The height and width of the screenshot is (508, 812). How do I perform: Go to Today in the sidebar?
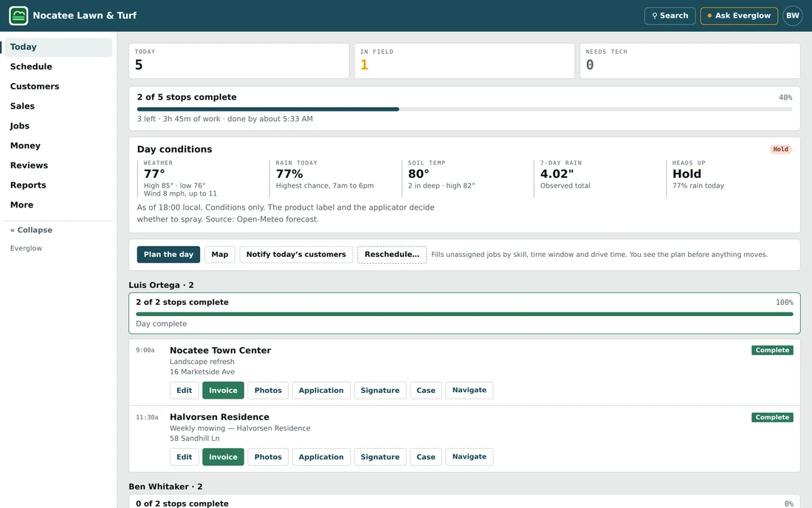[57, 47]
